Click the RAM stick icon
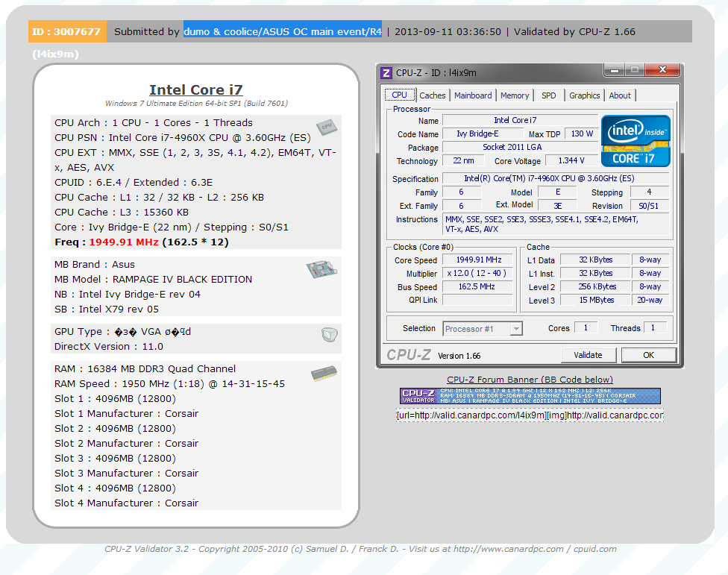Viewport: 728px width, 575px height. pyautogui.click(x=324, y=374)
